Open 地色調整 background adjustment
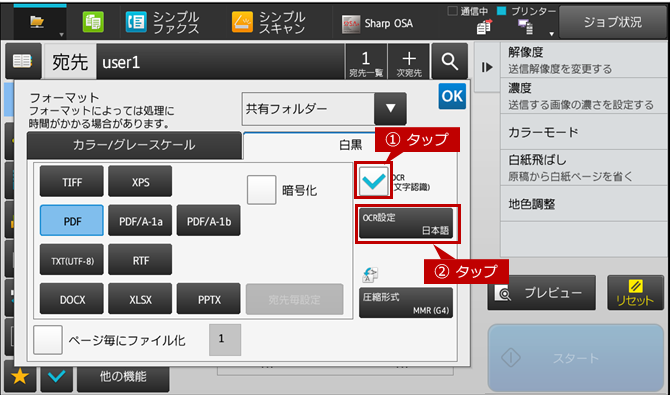This screenshot has height=396, width=670. [584, 204]
